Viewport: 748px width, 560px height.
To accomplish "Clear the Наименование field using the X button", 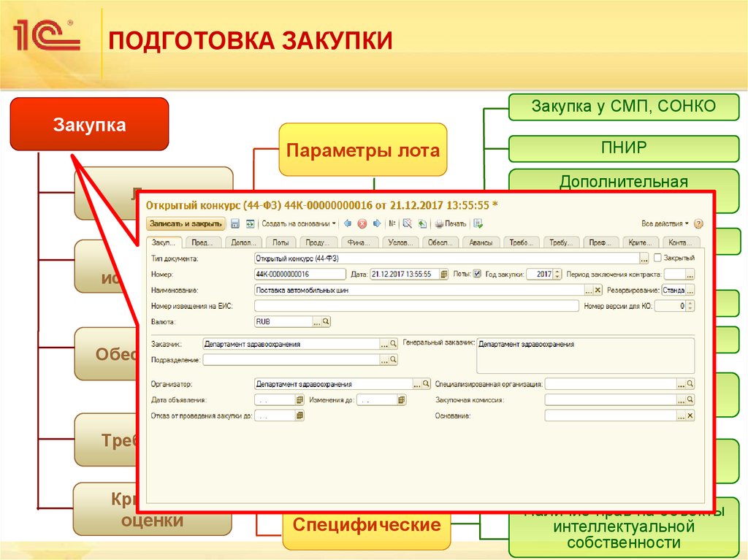I will 596,291.
